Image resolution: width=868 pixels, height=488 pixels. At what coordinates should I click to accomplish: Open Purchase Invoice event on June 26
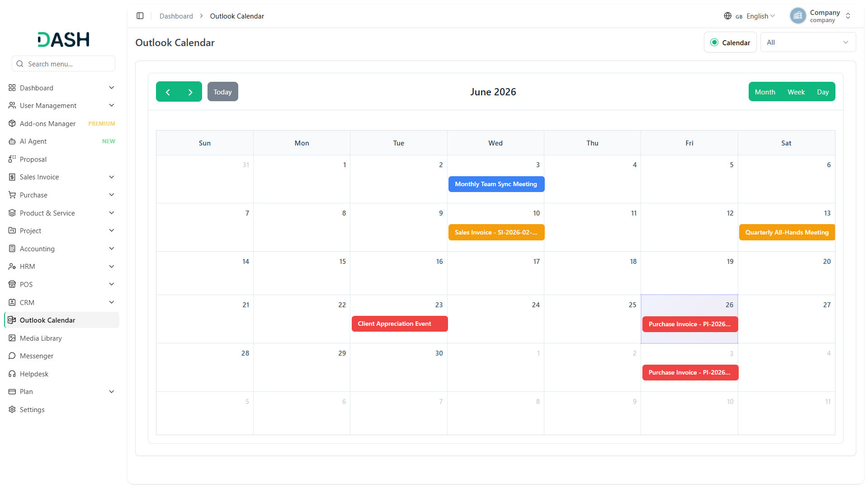click(x=690, y=324)
